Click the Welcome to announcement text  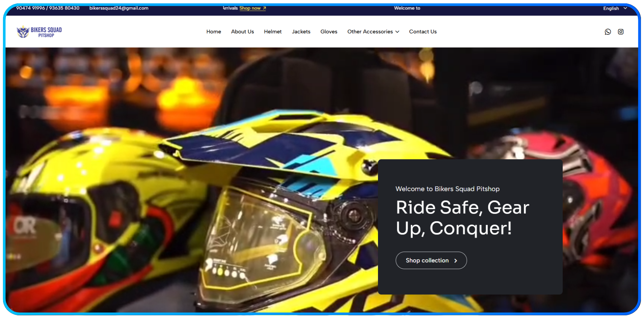coord(407,8)
